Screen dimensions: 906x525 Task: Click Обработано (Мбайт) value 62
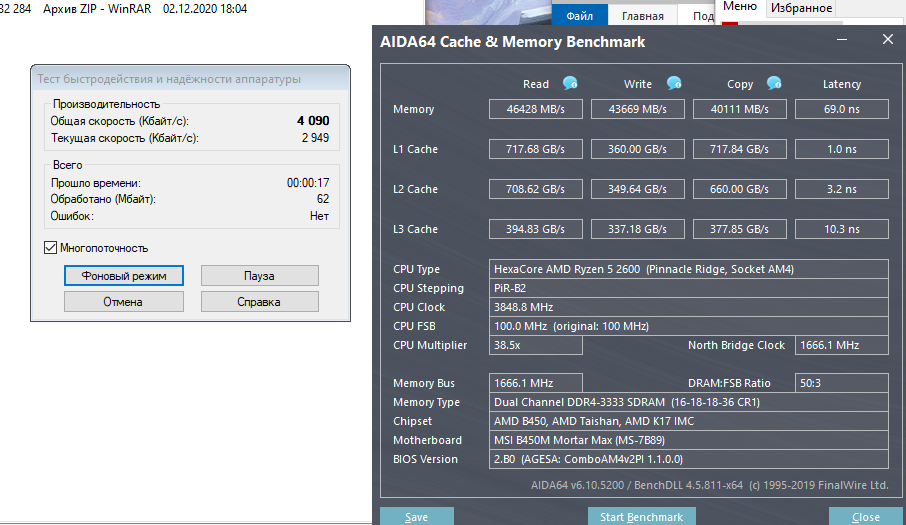point(323,199)
